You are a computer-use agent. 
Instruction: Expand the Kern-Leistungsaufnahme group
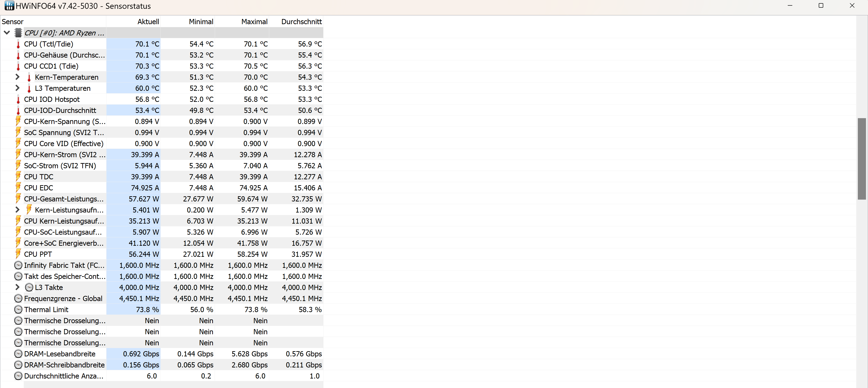point(17,210)
